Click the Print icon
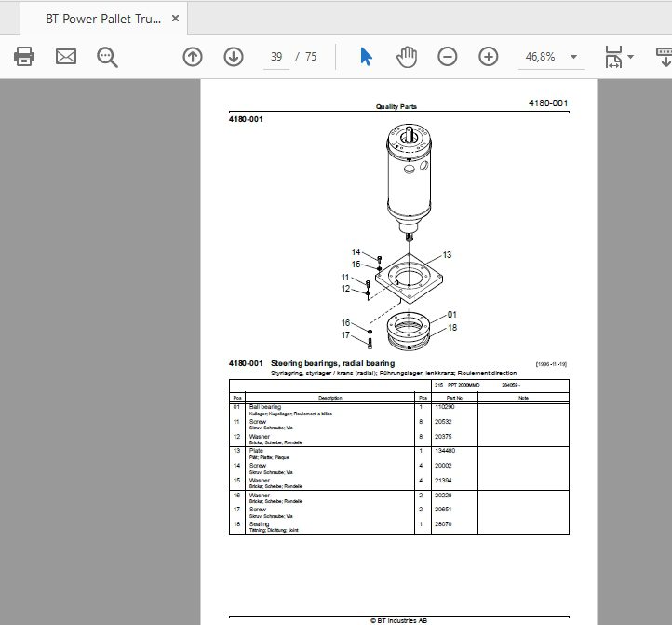The width and height of the screenshot is (672, 625). click(x=24, y=57)
